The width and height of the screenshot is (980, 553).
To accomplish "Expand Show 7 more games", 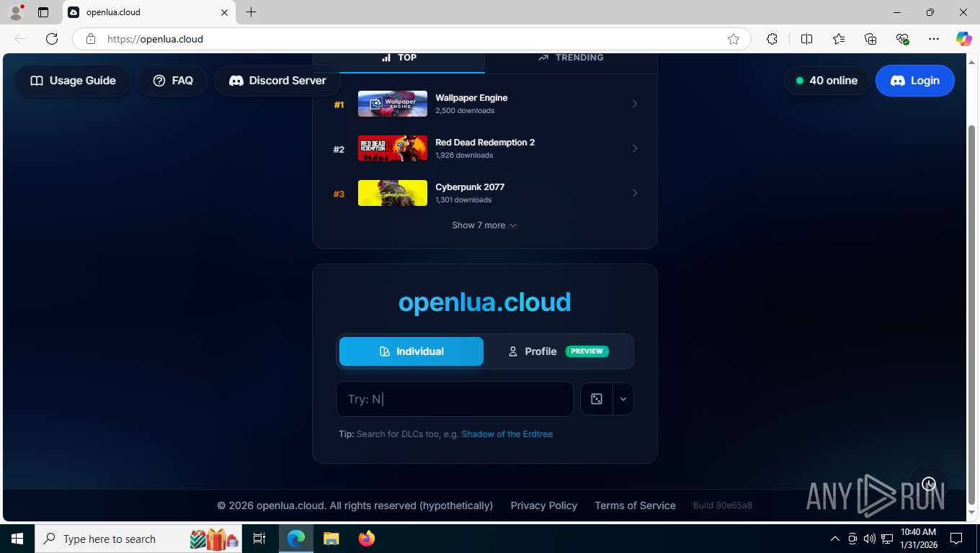I will click(x=484, y=225).
